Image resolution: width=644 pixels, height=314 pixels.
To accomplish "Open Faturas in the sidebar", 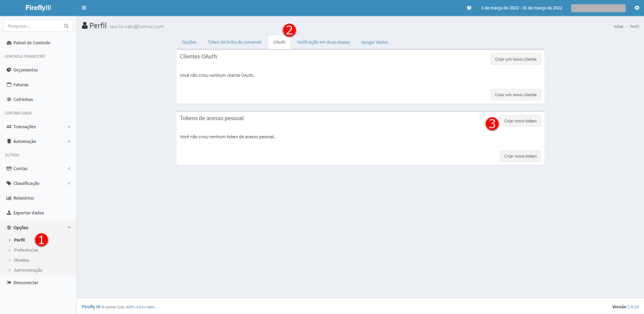I will 20,84.
